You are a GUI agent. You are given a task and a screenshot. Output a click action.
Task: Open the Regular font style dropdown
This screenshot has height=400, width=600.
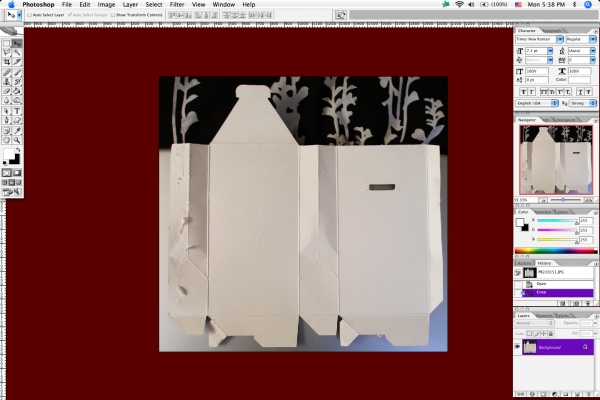click(x=593, y=39)
